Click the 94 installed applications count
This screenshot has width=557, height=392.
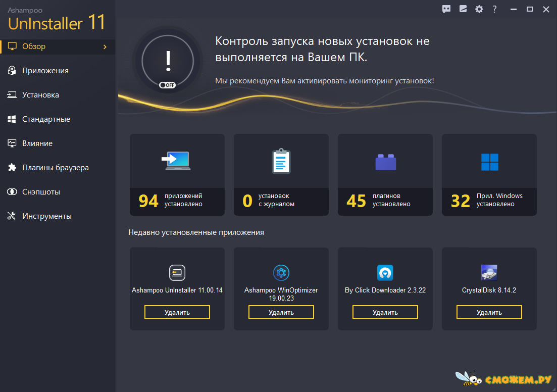[x=148, y=201]
